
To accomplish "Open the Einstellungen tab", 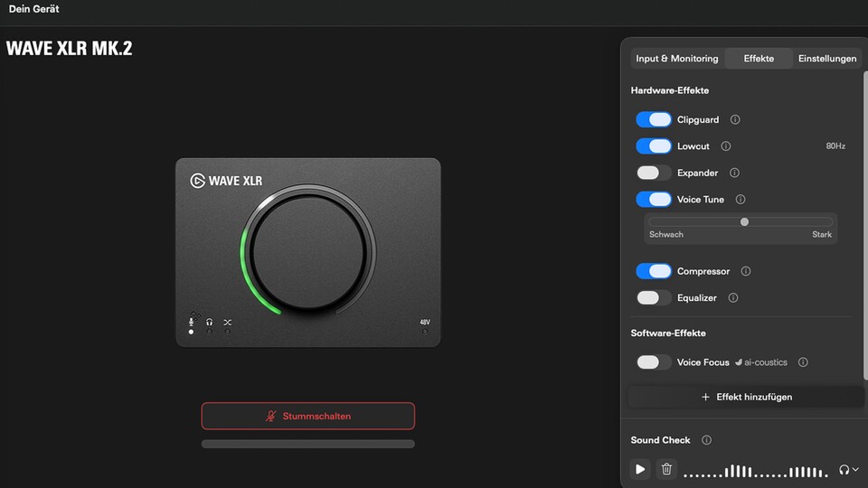I will [826, 59].
